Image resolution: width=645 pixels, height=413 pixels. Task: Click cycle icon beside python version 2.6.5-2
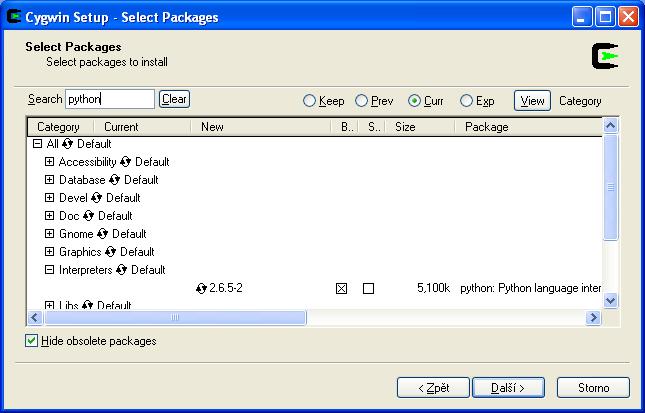[x=202, y=288]
